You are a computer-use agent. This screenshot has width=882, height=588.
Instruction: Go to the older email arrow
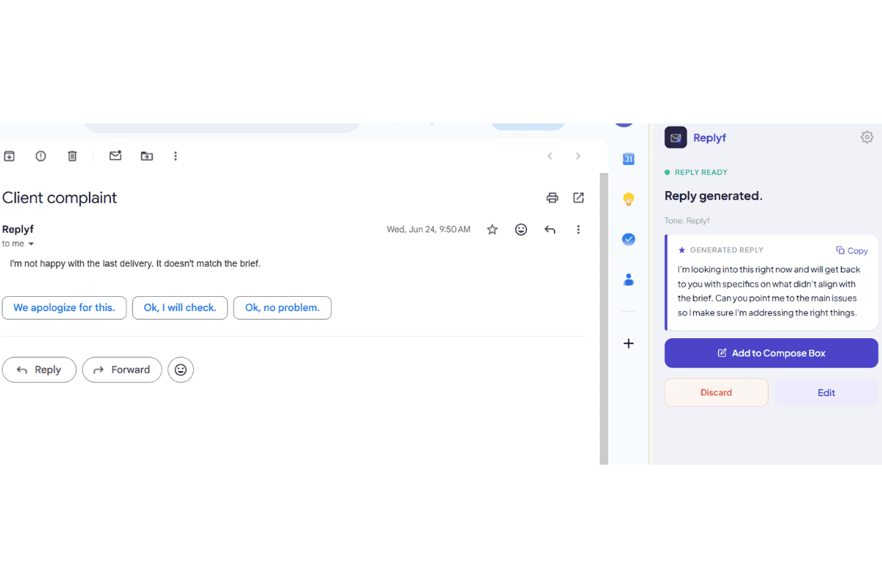point(578,156)
